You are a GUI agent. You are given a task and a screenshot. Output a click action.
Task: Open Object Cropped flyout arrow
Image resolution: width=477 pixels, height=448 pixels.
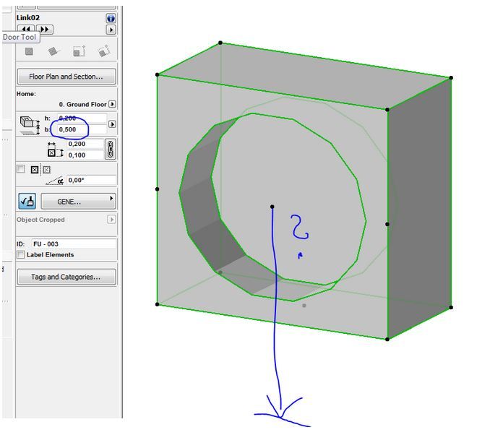[111, 219]
